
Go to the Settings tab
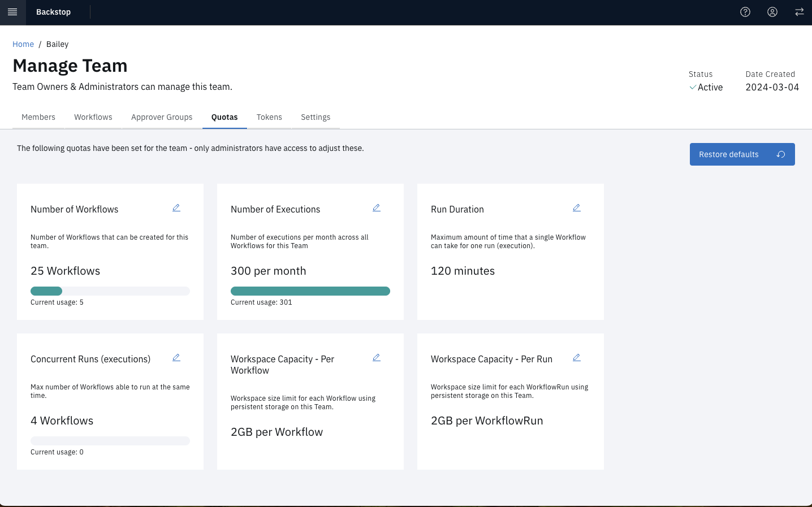tap(316, 118)
